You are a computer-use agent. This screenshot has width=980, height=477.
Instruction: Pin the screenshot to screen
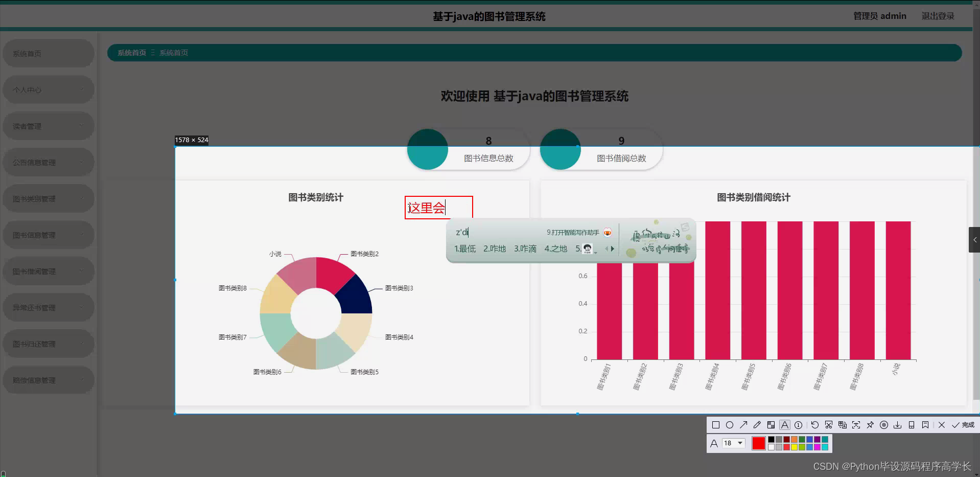point(870,425)
